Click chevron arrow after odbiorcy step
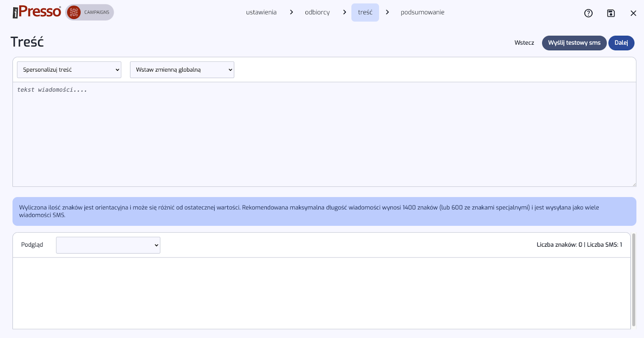Screen dimensions: 644x338 [345, 12]
